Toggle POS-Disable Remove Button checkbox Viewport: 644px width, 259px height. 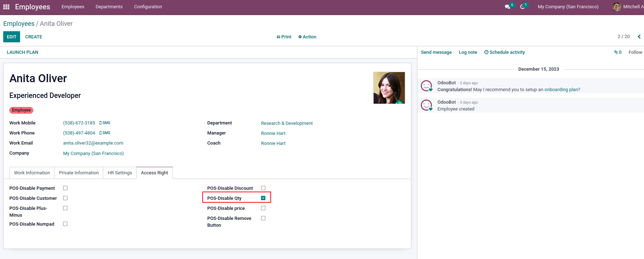tap(263, 218)
